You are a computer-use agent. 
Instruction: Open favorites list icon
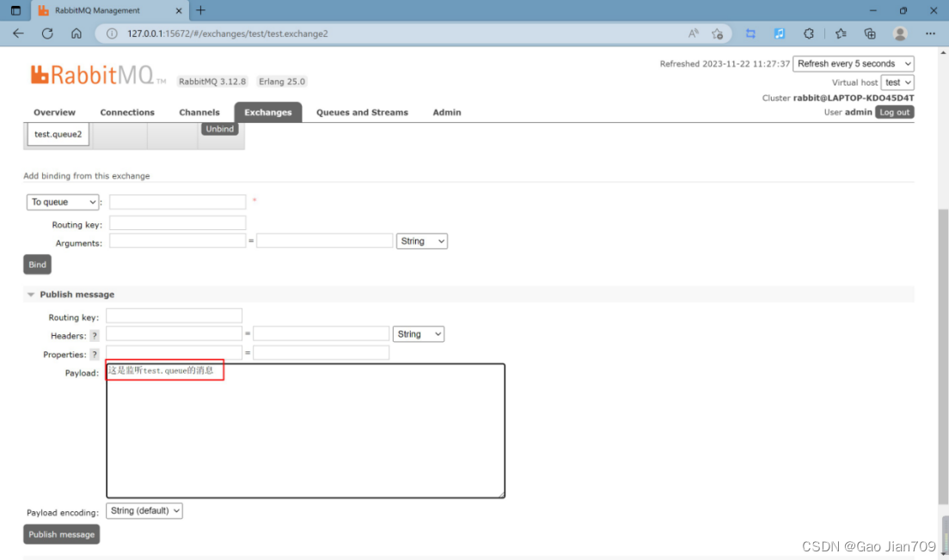coord(841,33)
